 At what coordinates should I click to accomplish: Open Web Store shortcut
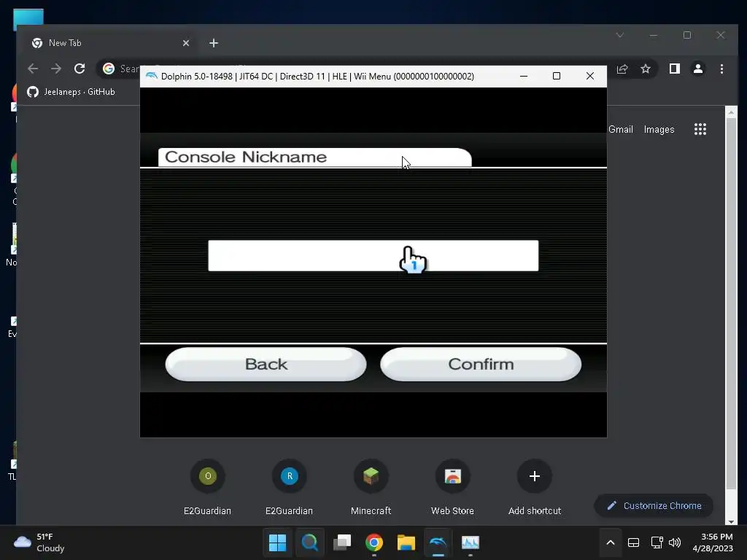452,488
